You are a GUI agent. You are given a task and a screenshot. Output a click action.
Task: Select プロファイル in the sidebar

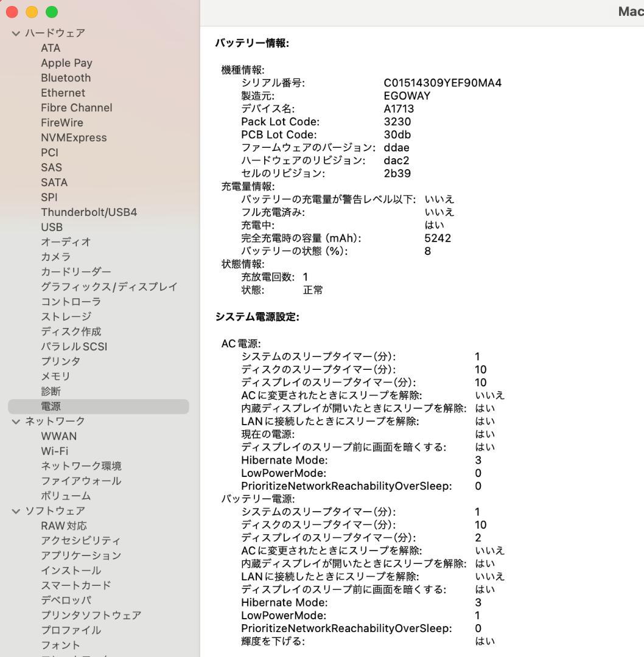click(x=71, y=630)
